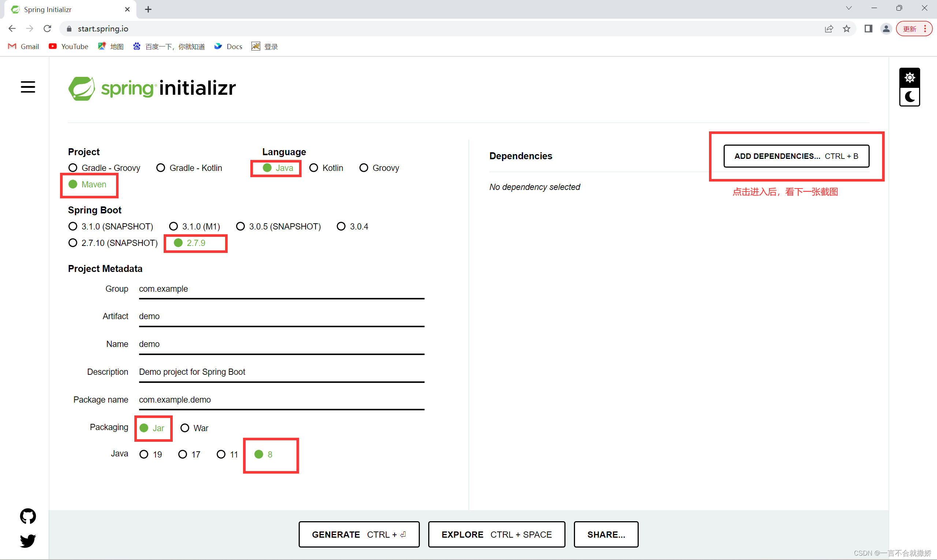The width and height of the screenshot is (937, 560).
Task: Click the browser reload icon
Action: point(47,29)
